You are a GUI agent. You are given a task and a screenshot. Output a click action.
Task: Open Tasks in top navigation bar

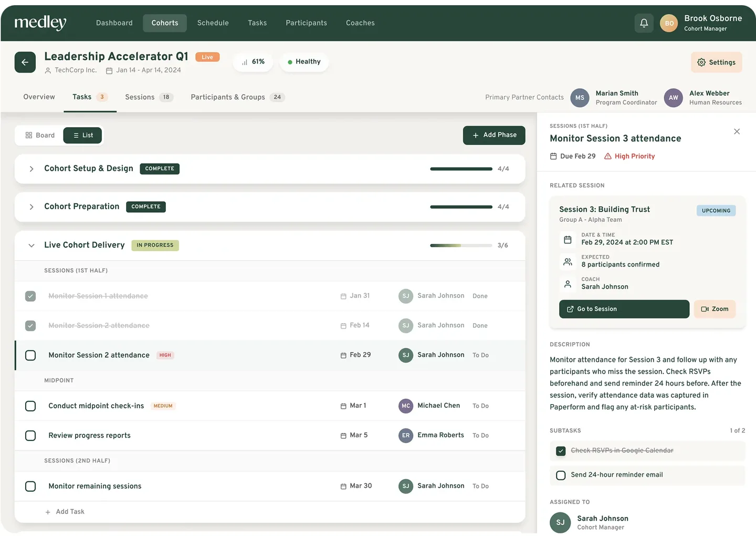click(x=257, y=23)
